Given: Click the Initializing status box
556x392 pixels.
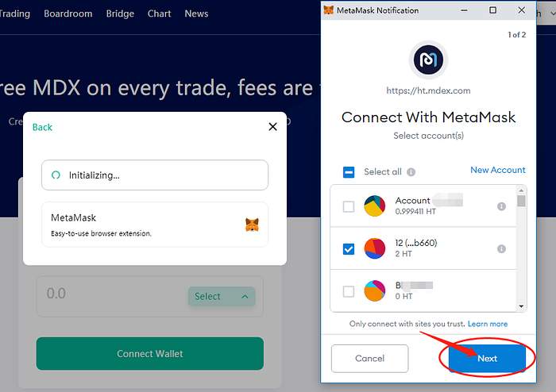Looking at the screenshot, I should 155,175.
